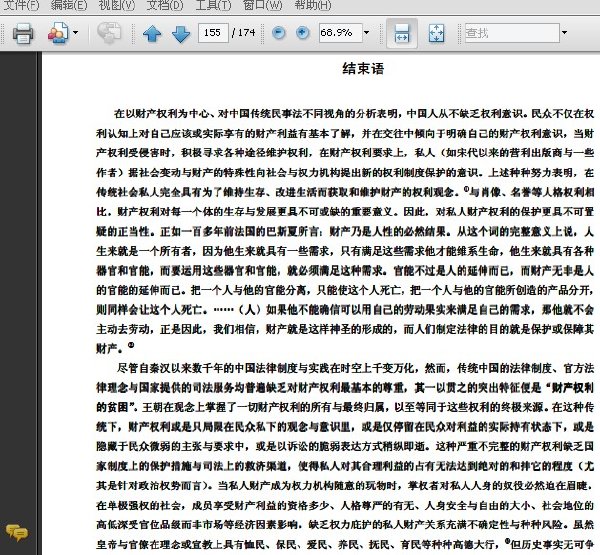600x555 pixels.
Task: Open the zoom level dropdown arrow
Action: pyautogui.click(x=367, y=33)
